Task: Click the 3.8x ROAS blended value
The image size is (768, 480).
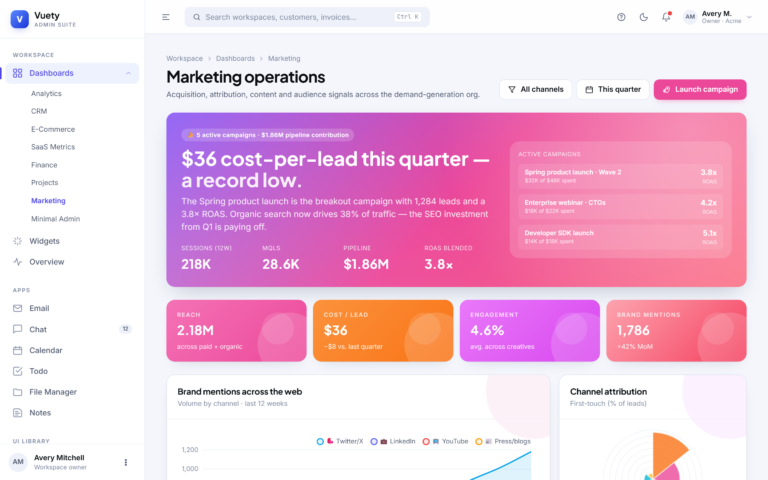Action: [438, 264]
